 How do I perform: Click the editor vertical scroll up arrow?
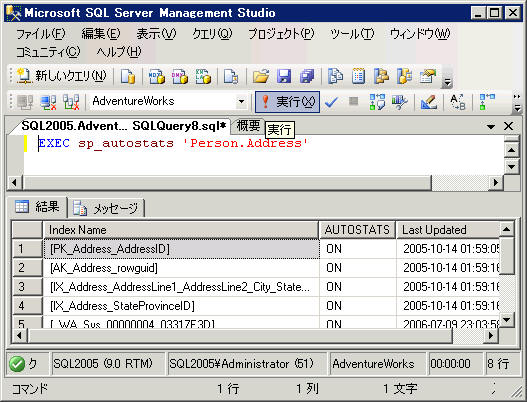coord(512,150)
